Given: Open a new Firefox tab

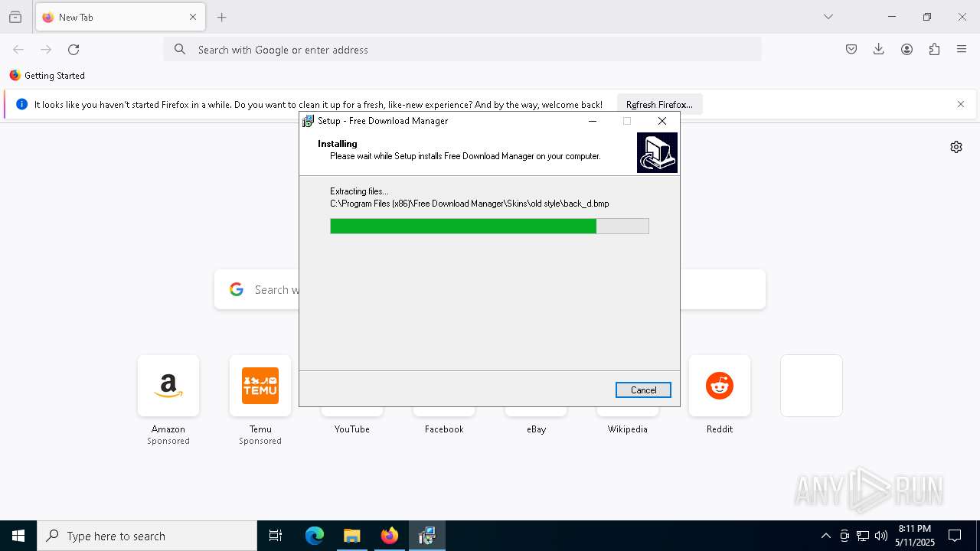Looking at the screenshot, I should 222,17.
